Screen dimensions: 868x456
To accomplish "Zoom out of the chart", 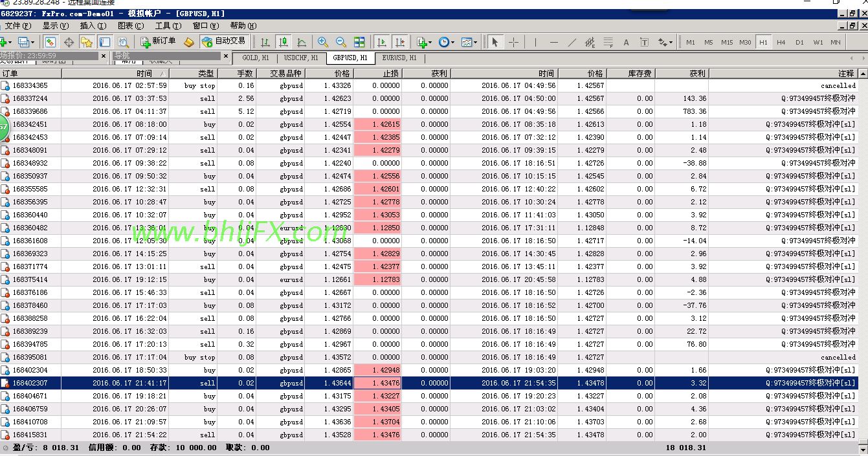I will (x=340, y=42).
